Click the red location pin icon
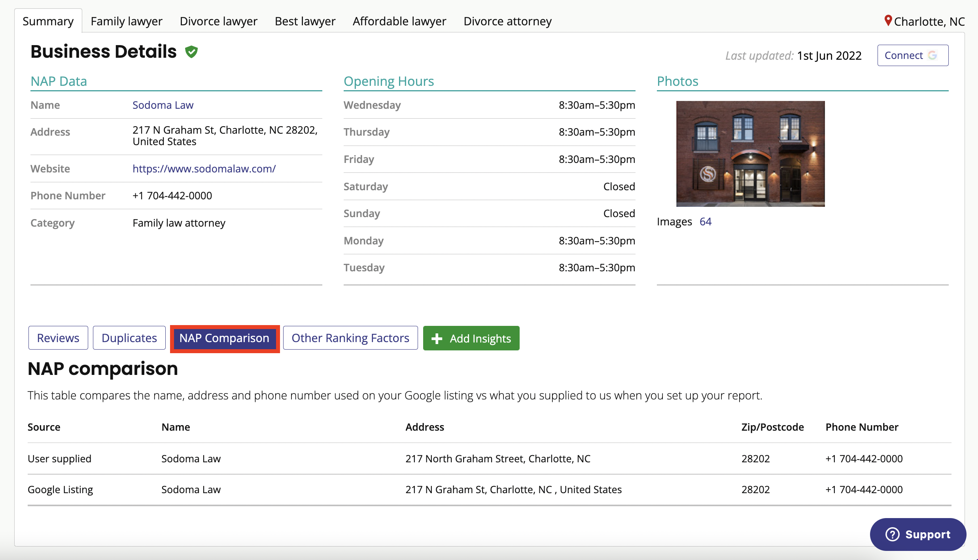978x560 pixels. [x=888, y=21]
